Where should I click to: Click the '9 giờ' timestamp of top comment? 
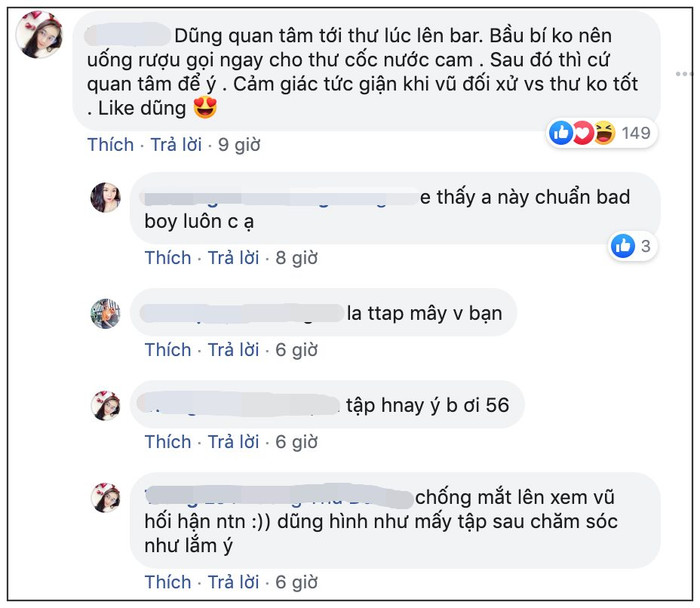[239, 145]
